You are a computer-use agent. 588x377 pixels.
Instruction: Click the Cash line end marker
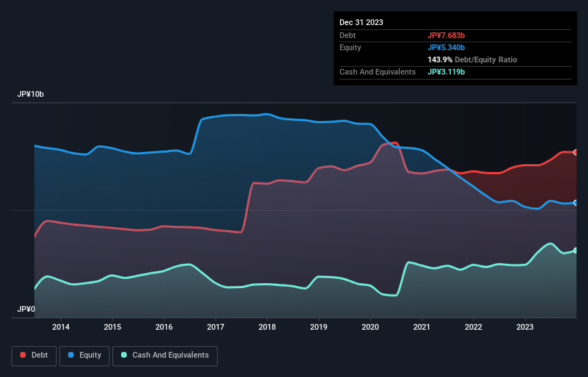pyautogui.click(x=576, y=251)
